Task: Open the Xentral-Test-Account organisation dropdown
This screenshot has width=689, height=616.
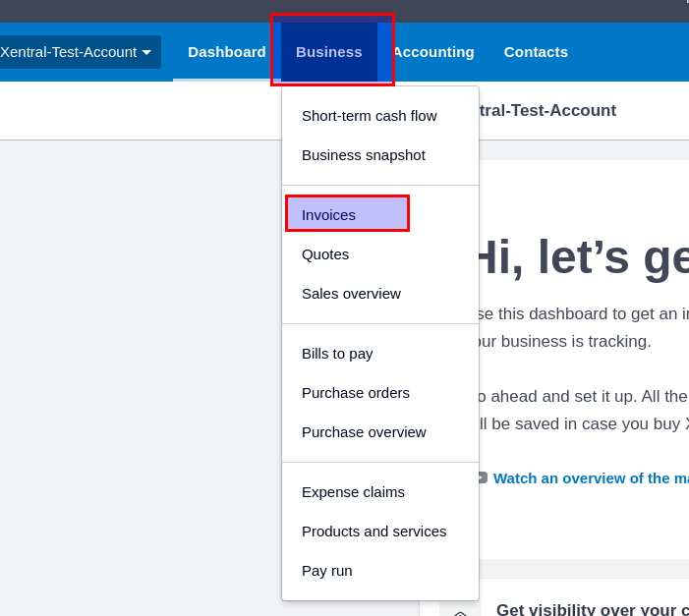Action: [77, 52]
